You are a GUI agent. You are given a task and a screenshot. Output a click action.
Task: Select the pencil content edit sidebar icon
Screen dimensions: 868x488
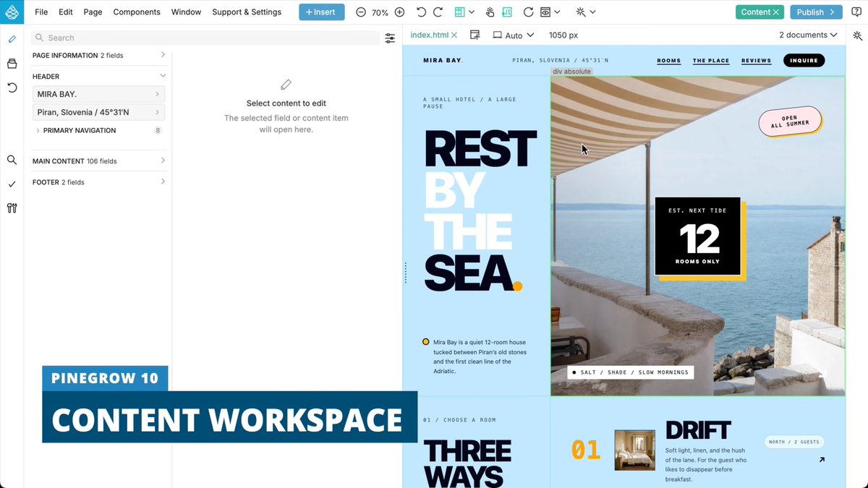click(12, 39)
